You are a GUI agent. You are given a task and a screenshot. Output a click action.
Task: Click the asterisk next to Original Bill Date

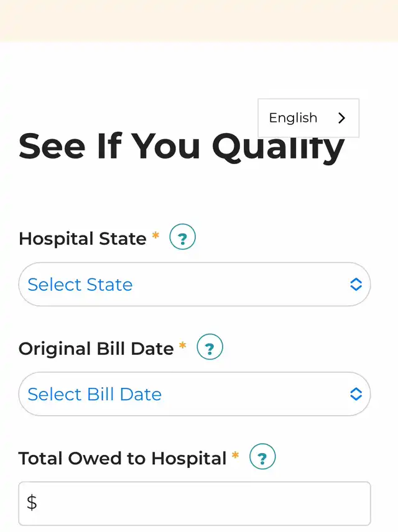coord(182,346)
